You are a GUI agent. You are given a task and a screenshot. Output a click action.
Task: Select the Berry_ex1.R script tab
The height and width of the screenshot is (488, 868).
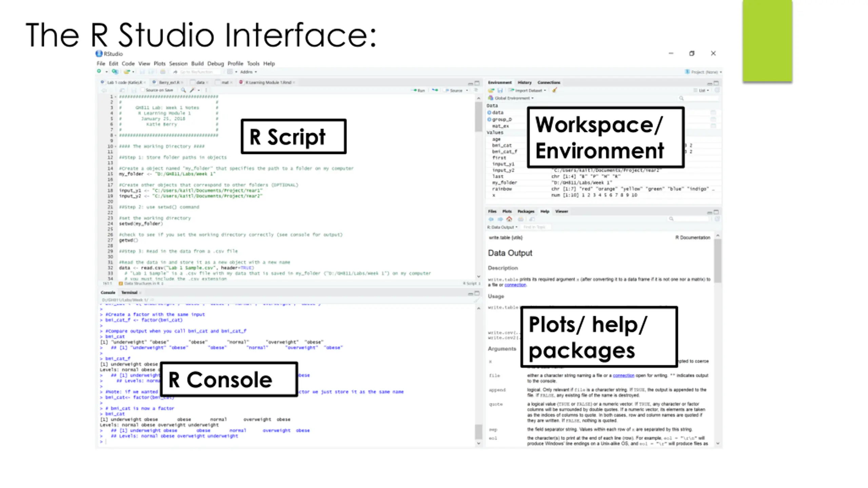tap(169, 82)
